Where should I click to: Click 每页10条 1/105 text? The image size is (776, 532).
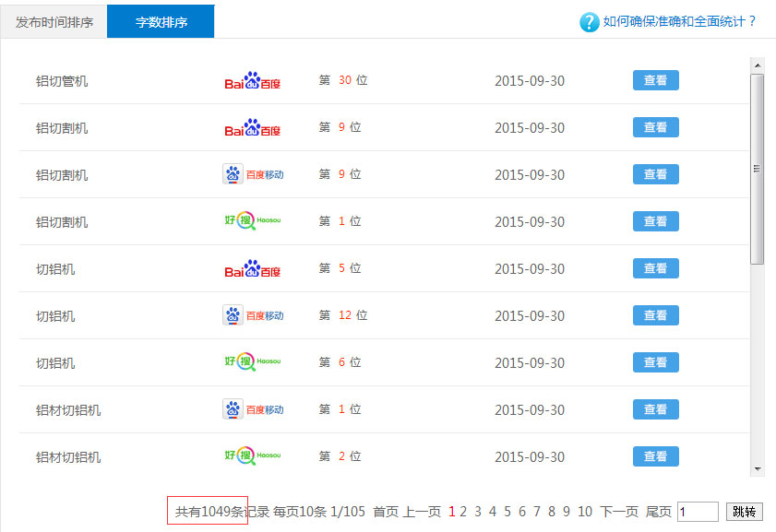coord(319,512)
